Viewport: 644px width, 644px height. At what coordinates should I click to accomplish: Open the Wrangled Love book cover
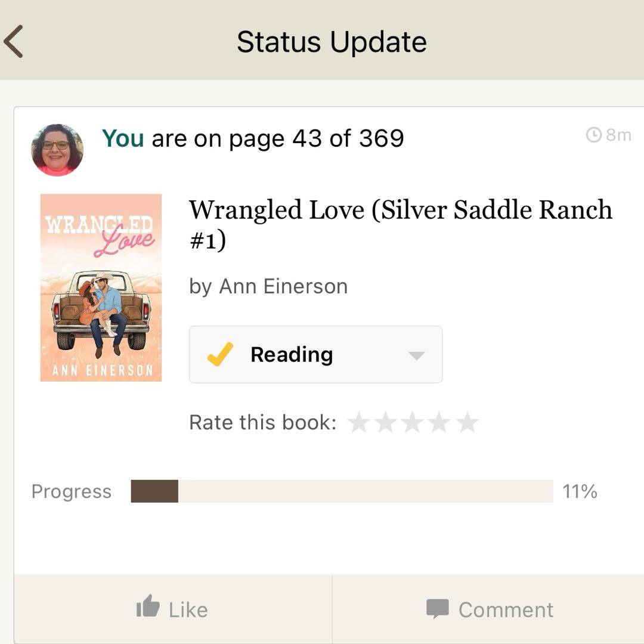[x=101, y=287]
